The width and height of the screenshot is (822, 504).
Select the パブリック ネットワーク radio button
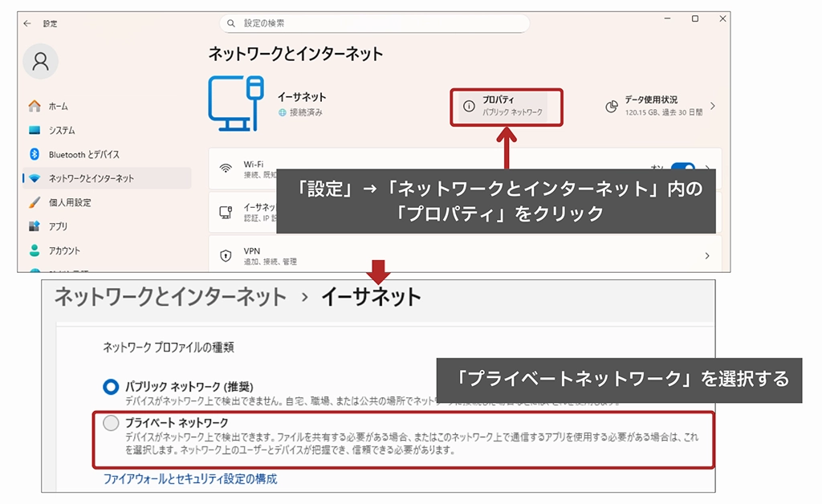pyautogui.click(x=111, y=387)
